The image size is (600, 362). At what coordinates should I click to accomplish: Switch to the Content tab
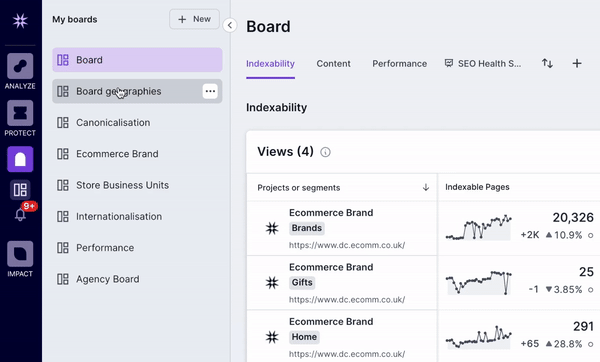(x=333, y=64)
